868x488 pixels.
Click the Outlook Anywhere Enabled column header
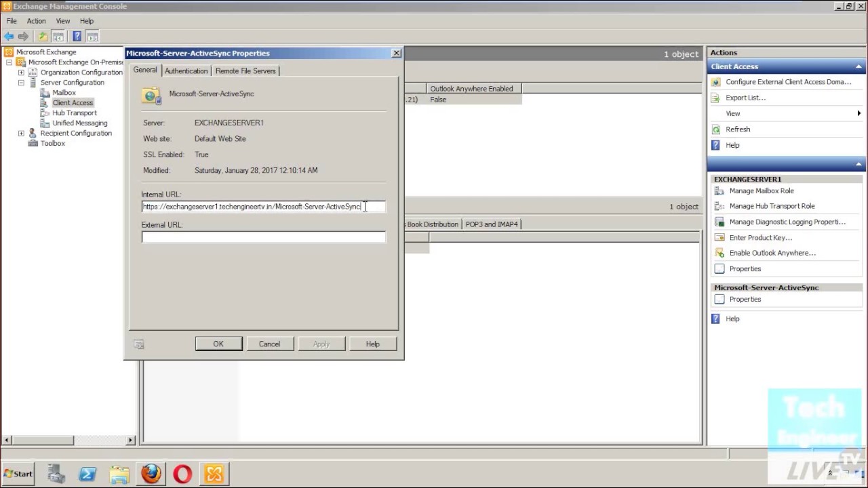(x=474, y=89)
